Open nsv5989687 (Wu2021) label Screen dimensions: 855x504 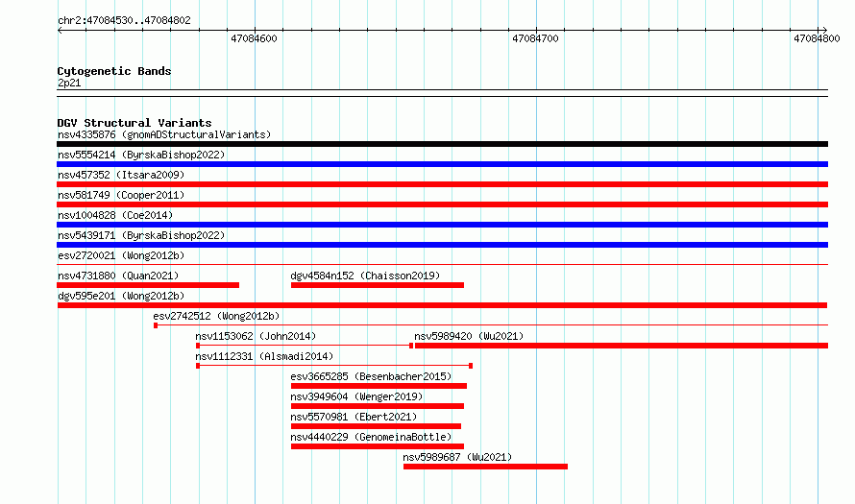pyautogui.click(x=457, y=457)
